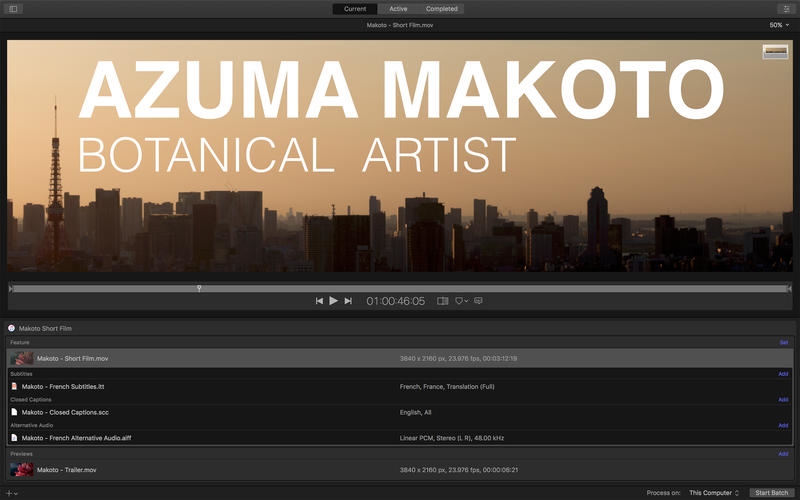The image size is (800, 500).
Task: Skip to next frame marker
Action: click(x=348, y=301)
